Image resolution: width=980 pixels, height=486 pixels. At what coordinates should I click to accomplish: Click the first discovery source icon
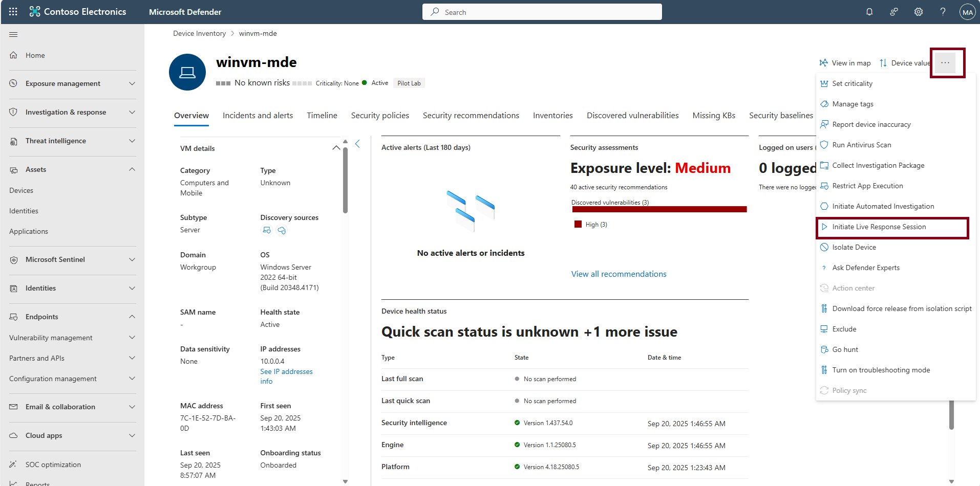(x=267, y=230)
